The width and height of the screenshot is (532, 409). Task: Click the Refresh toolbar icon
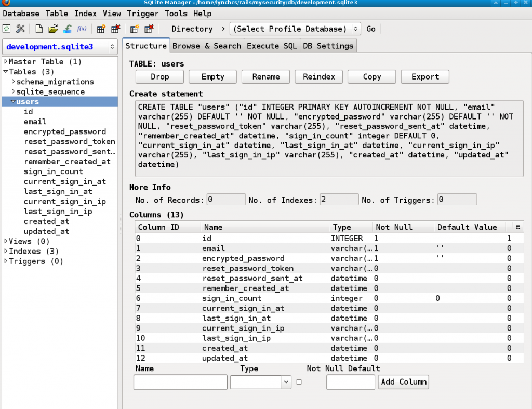coord(7,29)
